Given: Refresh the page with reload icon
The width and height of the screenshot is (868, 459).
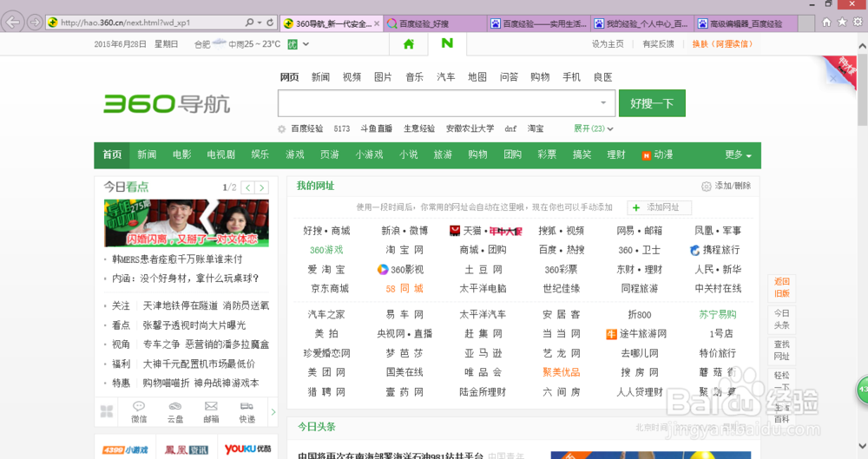Looking at the screenshot, I should 270,23.
